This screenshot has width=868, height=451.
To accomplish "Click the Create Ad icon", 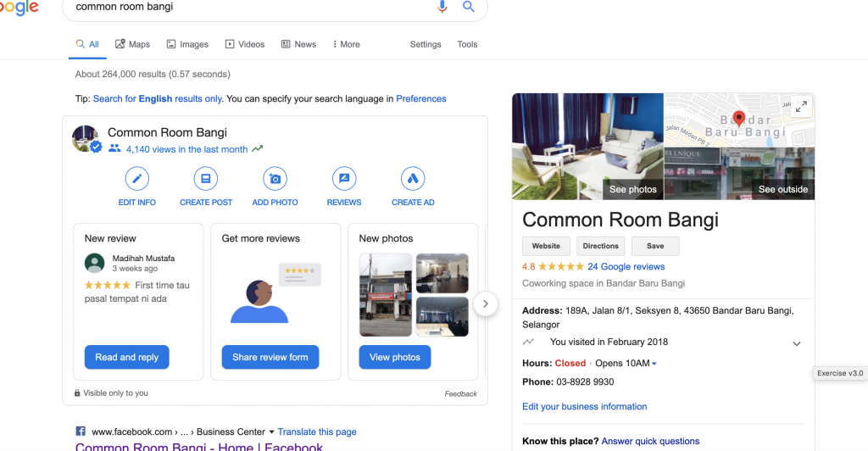I will (x=413, y=179).
